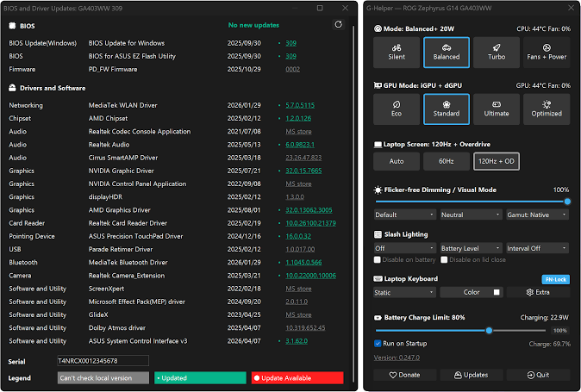Image resolution: width=581 pixels, height=392 pixels.
Task: Open BIOS Update for Windows version 309 link
Action: [290, 43]
